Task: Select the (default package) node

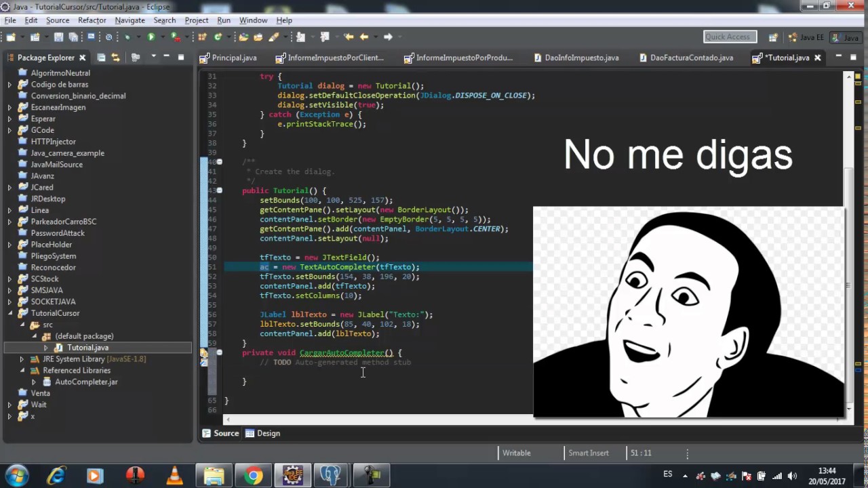Action: click(84, 336)
